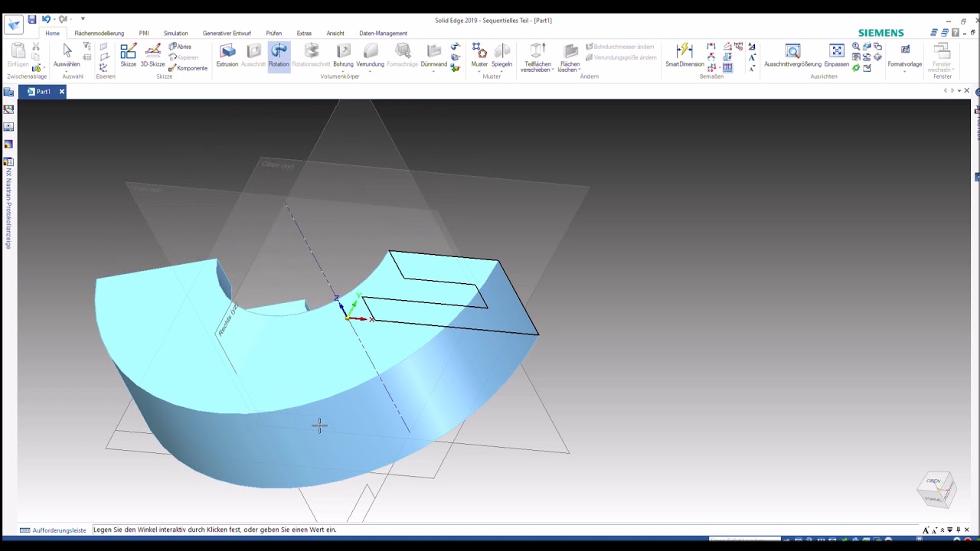980x551 pixels.
Task: Open the Solid Edge application button
Action: [14, 24]
